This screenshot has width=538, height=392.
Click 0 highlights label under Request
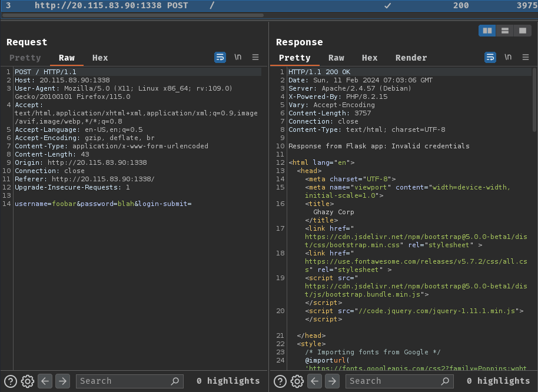pyautogui.click(x=228, y=381)
